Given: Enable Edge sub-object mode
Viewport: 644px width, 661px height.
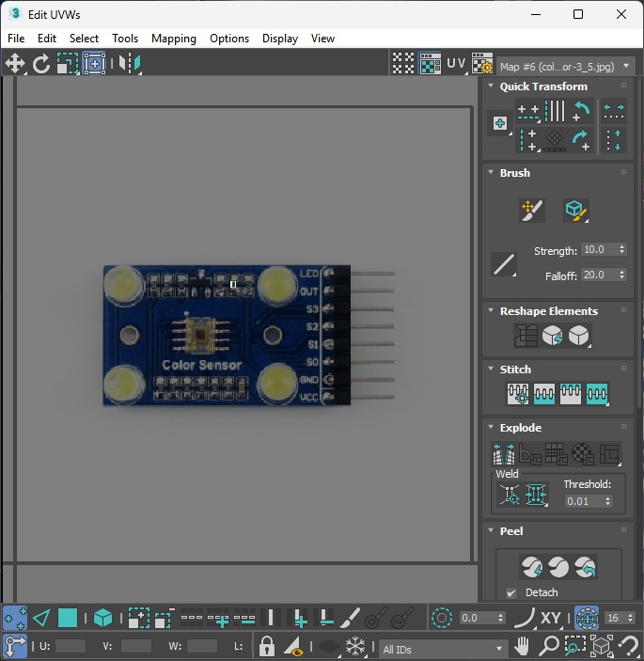Looking at the screenshot, I should (x=41, y=618).
